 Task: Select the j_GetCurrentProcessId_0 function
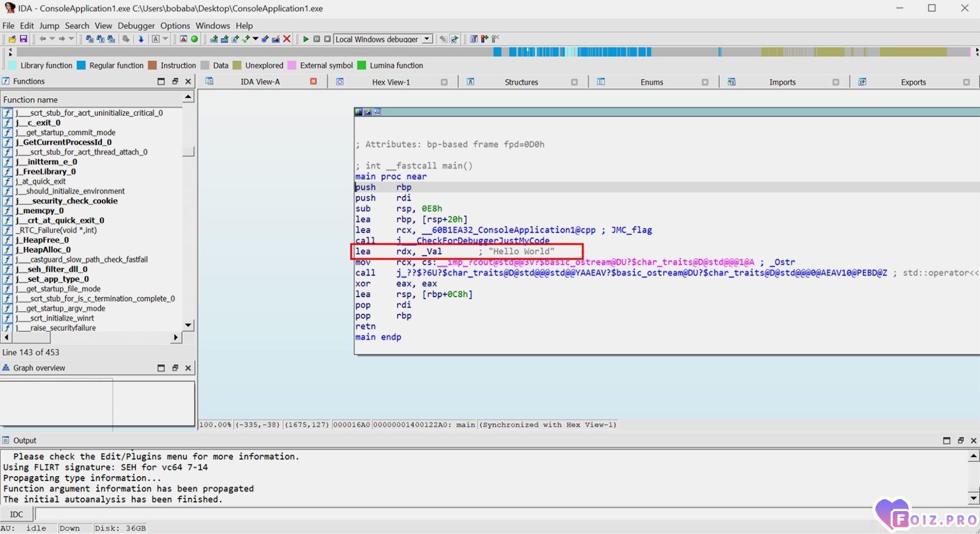64,142
